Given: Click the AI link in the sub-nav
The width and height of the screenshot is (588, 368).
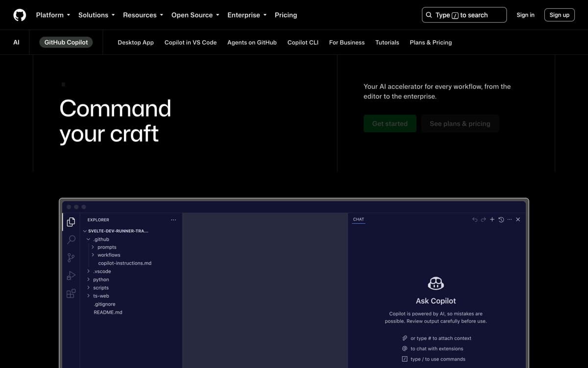Looking at the screenshot, I should click(16, 42).
